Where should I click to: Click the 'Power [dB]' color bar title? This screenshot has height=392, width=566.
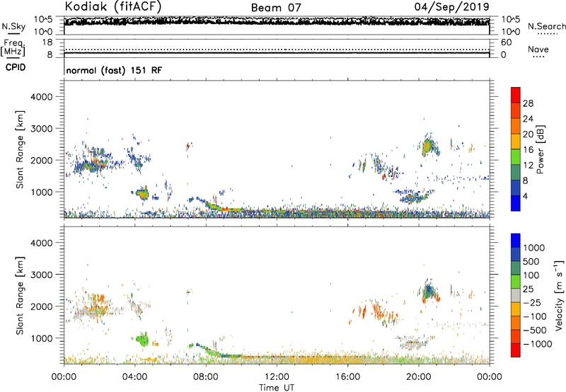[540, 149]
